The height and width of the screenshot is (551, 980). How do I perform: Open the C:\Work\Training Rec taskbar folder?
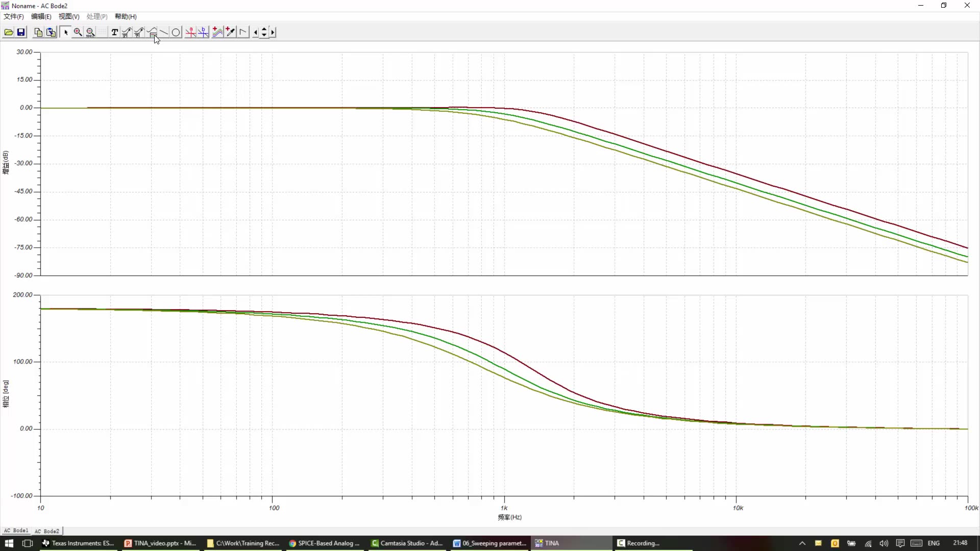tap(243, 543)
